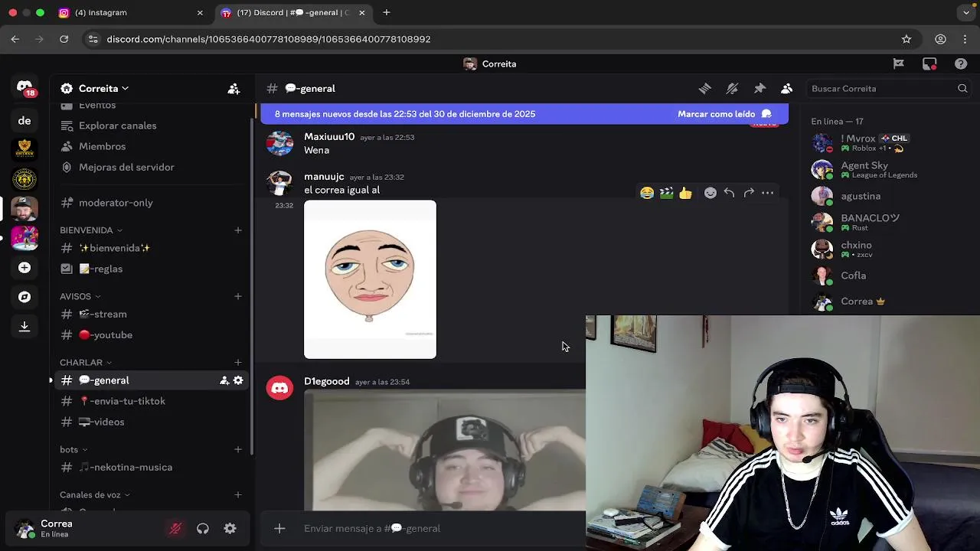
Task: Open new browser tab
Action: tap(387, 12)
